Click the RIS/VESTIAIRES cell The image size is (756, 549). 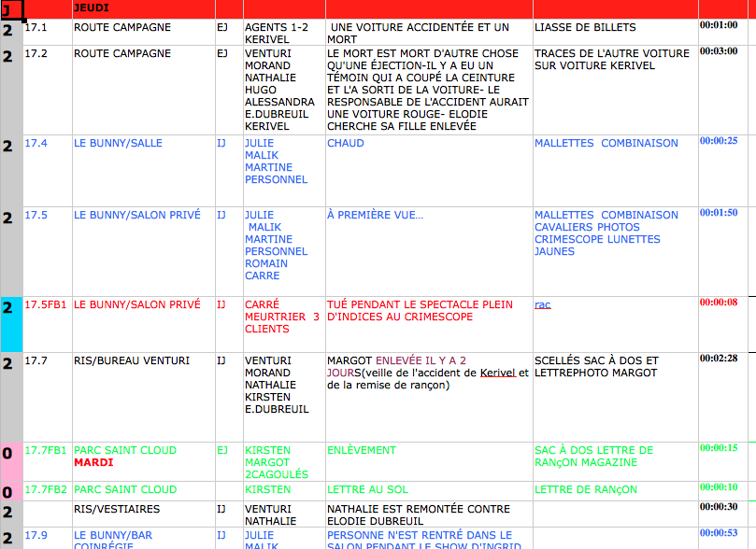[x=144, y=514]
